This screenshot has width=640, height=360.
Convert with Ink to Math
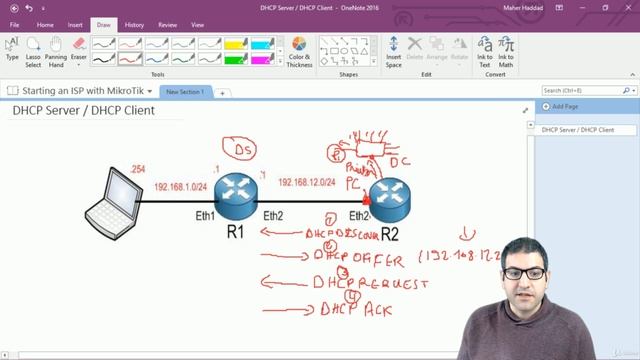click(x=506, y=52)
